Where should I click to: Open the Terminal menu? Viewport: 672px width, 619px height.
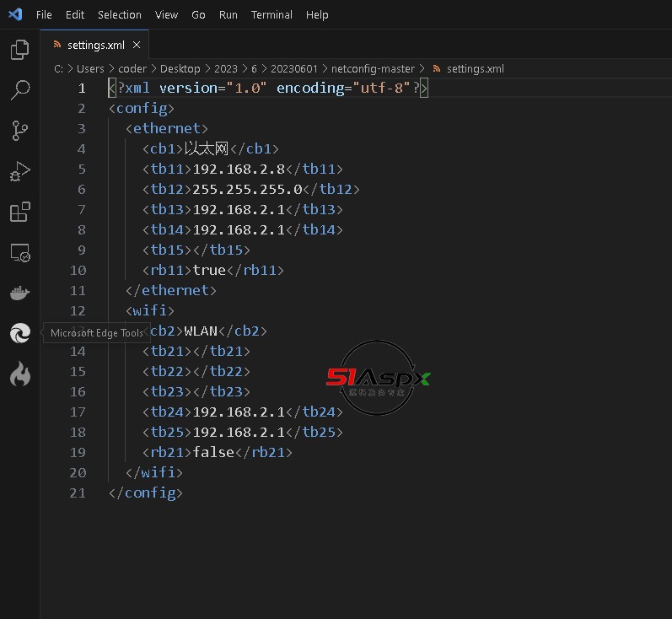[x=271, y=15]
